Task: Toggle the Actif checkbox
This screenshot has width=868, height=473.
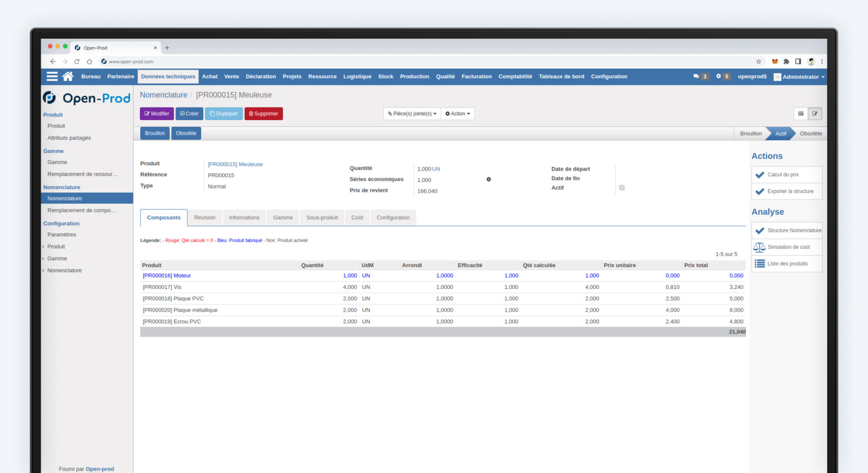Action: 622,187
